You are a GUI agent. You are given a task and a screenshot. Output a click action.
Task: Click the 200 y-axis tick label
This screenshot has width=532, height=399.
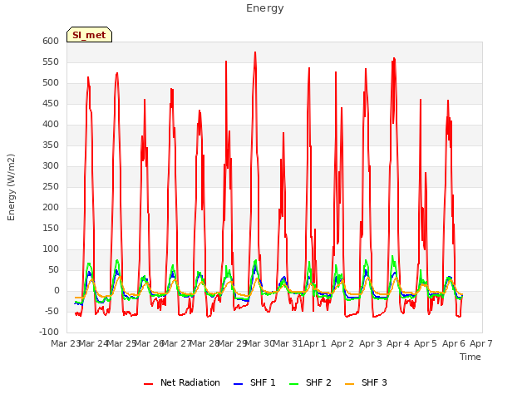point(51,207)
